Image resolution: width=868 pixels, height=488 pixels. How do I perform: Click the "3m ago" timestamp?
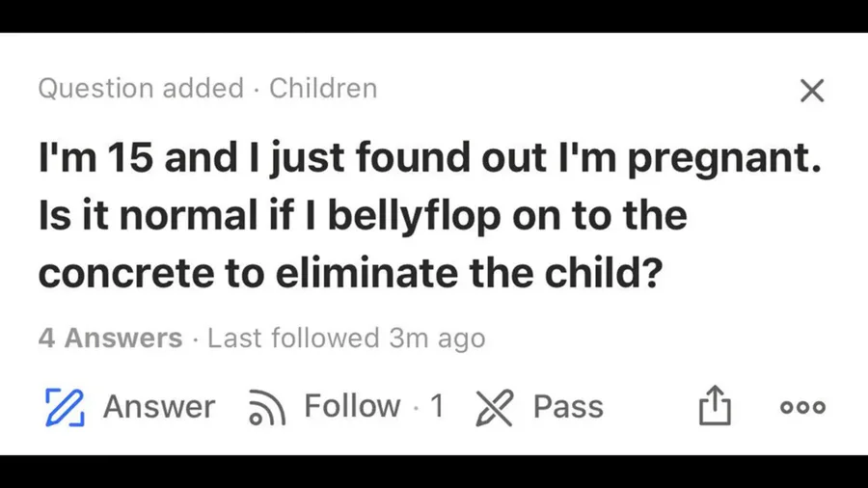(437, 339)
